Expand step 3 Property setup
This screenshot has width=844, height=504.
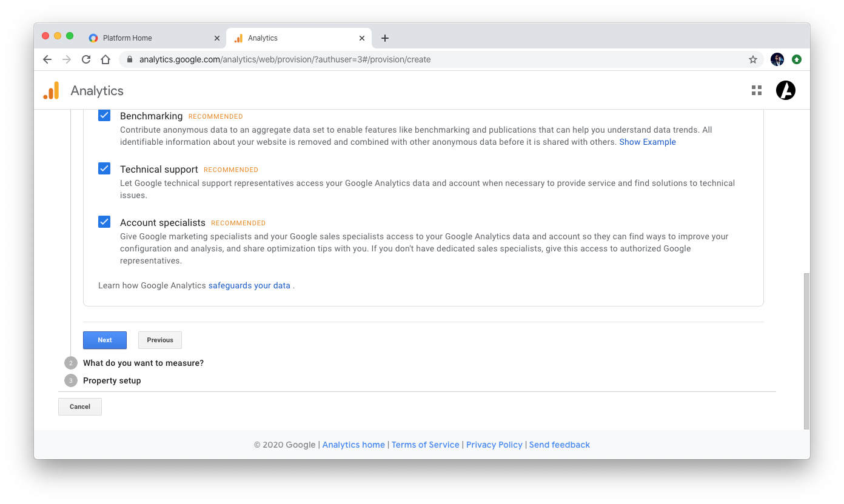pos(112,381)
